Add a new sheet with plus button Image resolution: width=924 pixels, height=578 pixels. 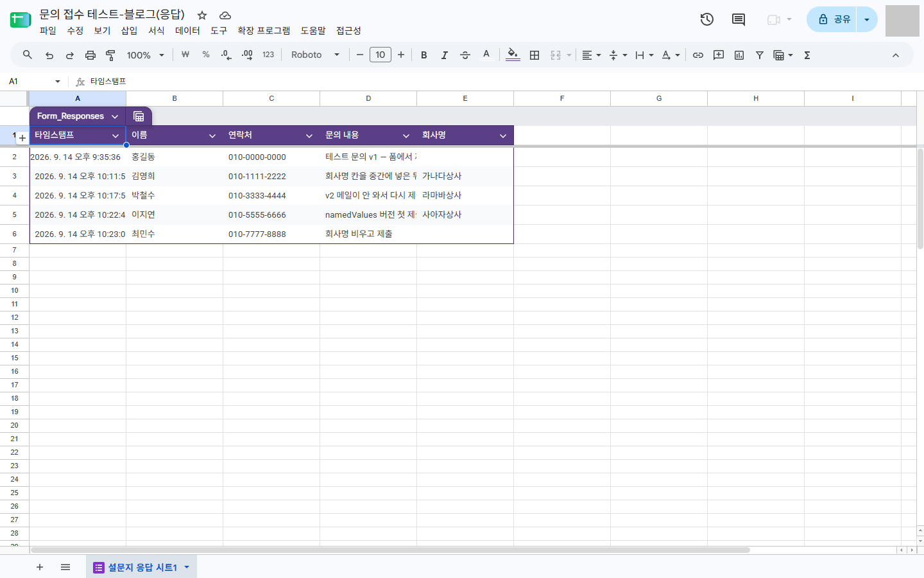tap(40, 567)
